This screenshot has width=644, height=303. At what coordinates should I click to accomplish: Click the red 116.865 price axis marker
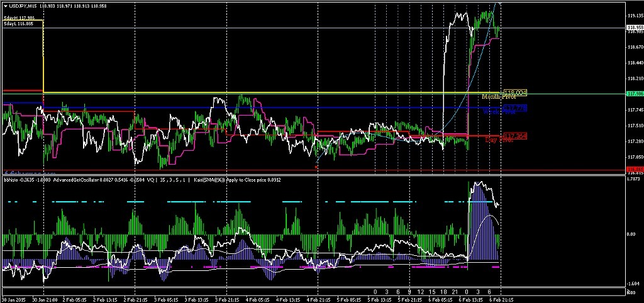click(635, 170)
